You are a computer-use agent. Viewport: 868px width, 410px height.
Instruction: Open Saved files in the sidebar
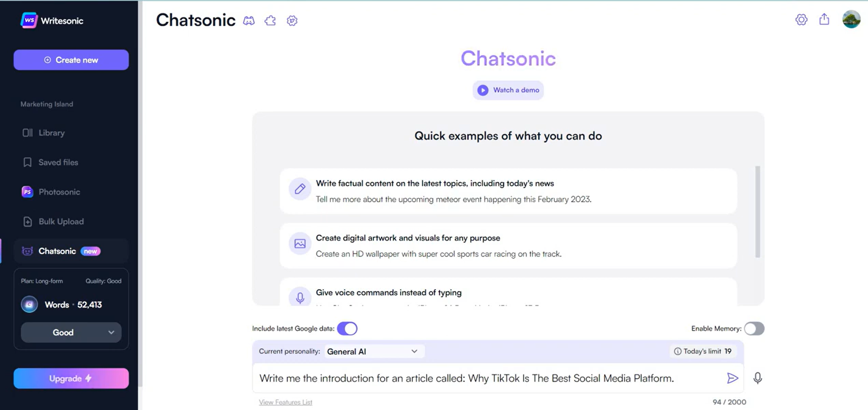(x=58, y=162)
